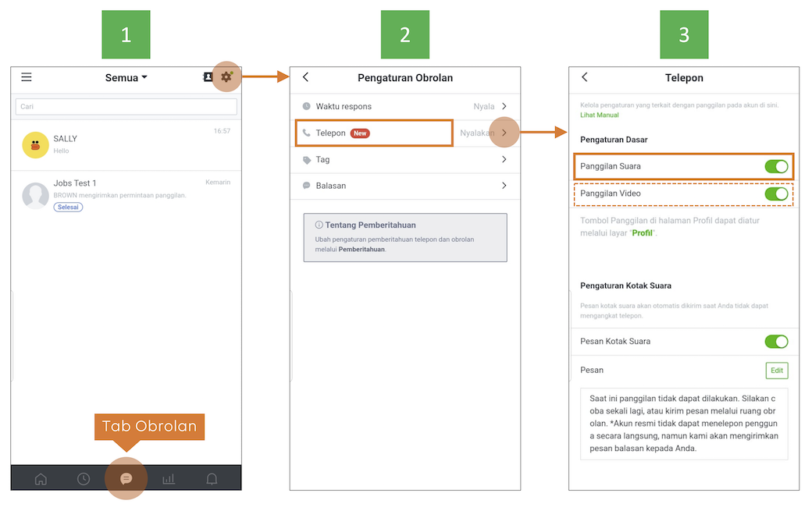
Task: Open the clock timeline tab icon
Action: point(84,479)
